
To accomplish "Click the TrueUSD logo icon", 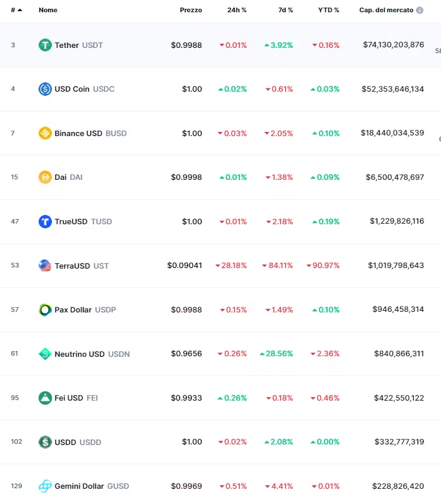I will pyautogui.click(x=45, y=221).
